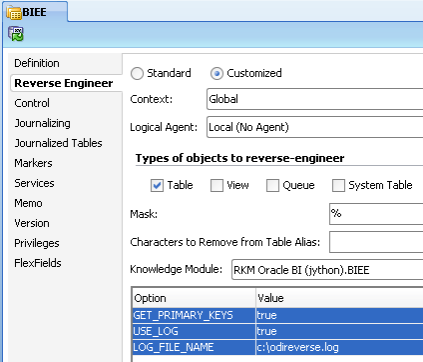Select the Customized radio button

pos(217,73)
